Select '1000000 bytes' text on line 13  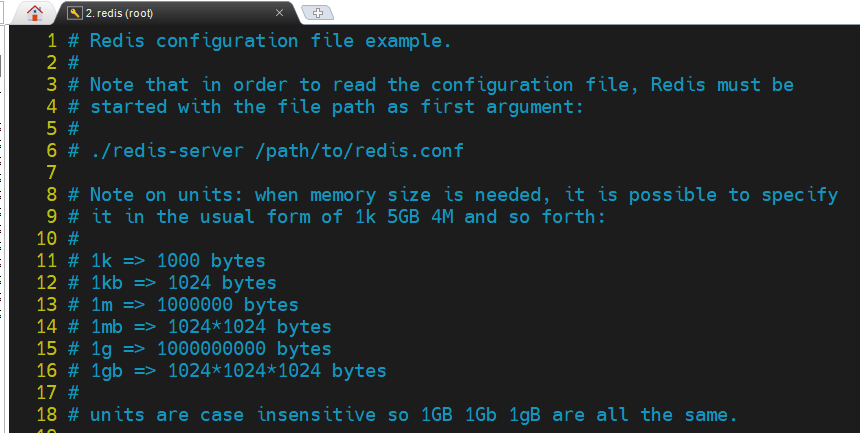228,305
